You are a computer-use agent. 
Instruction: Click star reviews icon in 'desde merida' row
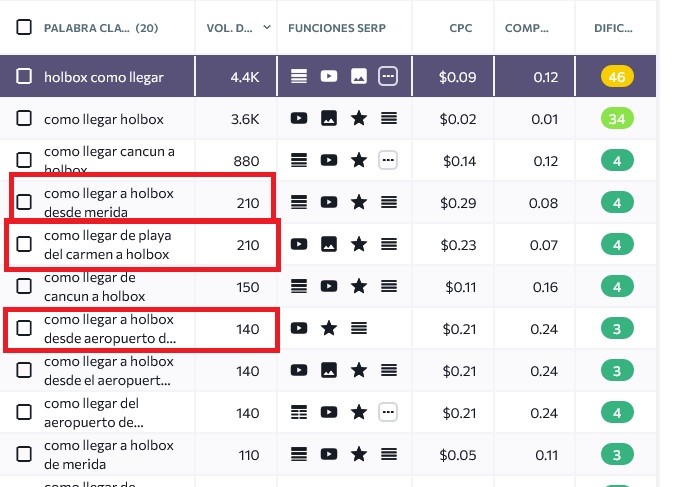(x=359, y=202)
